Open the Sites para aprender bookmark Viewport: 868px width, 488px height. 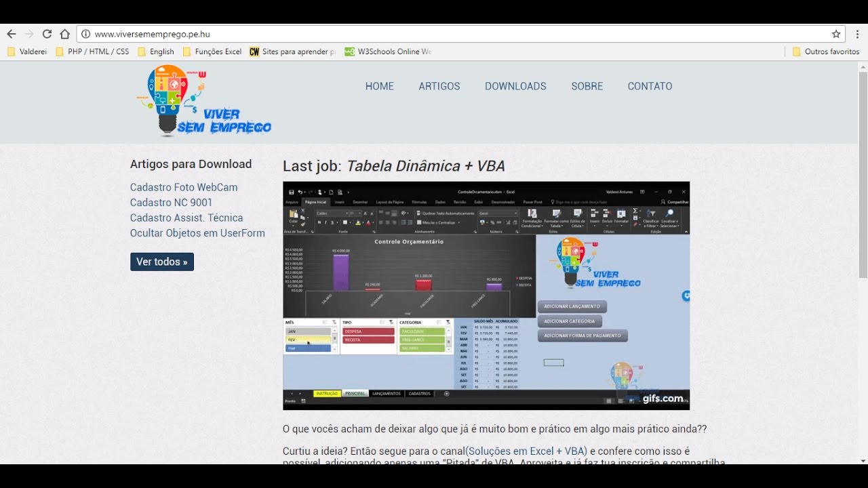click(x=292, y=52)
